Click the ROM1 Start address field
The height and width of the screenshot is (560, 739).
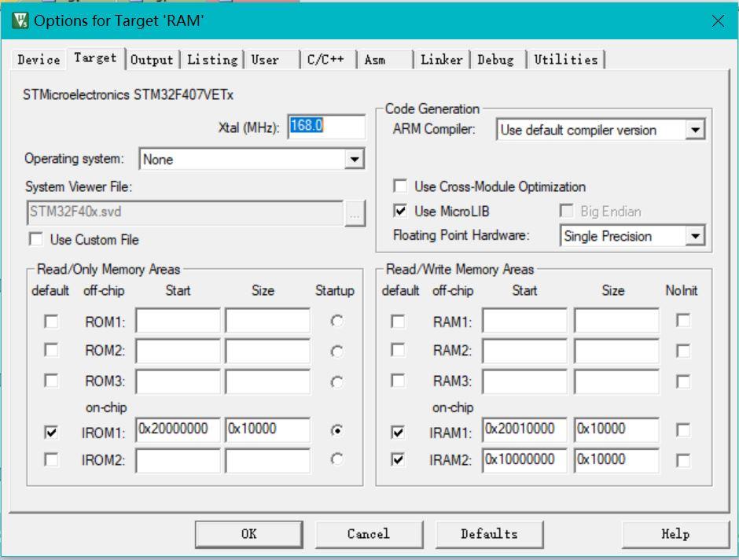[x=178, y=321]
